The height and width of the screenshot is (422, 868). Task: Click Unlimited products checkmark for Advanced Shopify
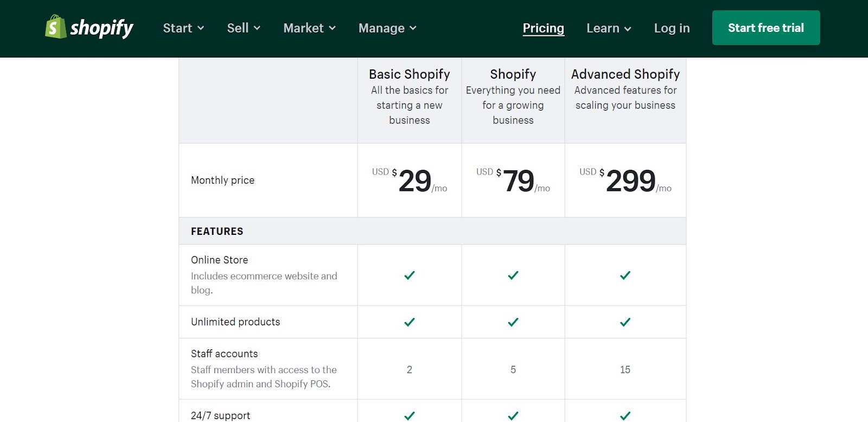pyautogui.click(x=626, y=322)
